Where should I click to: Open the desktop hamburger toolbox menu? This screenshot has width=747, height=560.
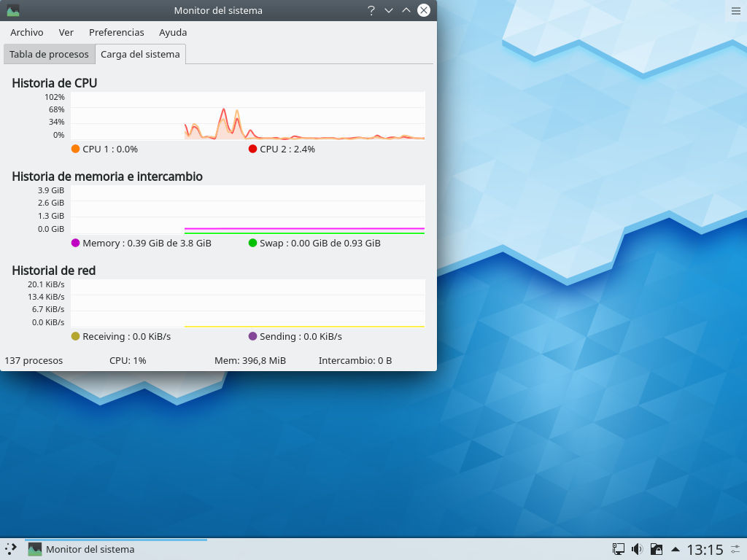point(735,10)
